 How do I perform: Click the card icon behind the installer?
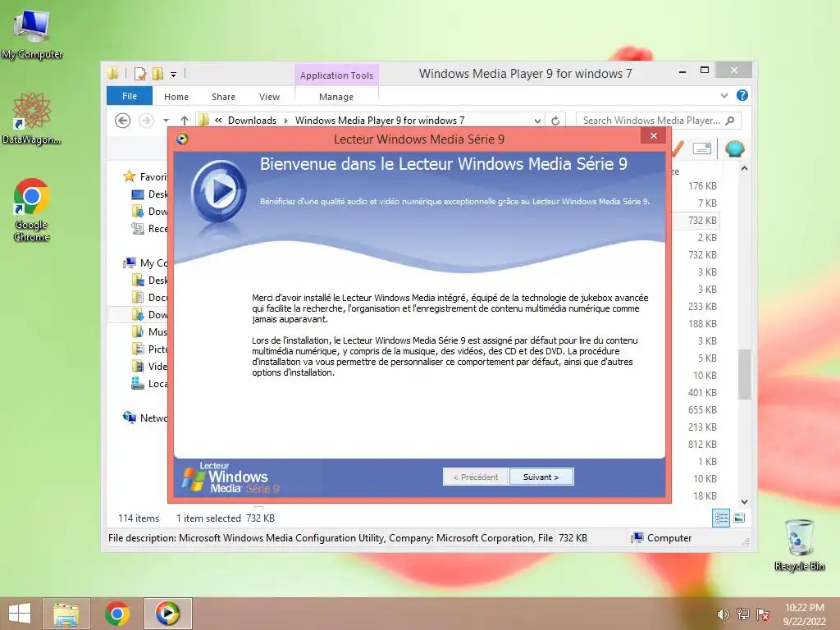pyautogui.click(x=702, y=148)
